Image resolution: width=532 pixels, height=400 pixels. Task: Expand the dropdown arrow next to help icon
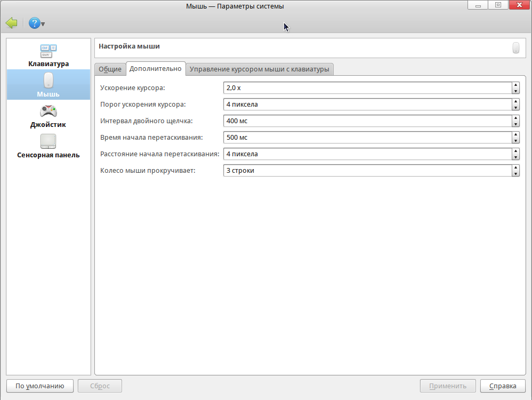click(43, 25)
